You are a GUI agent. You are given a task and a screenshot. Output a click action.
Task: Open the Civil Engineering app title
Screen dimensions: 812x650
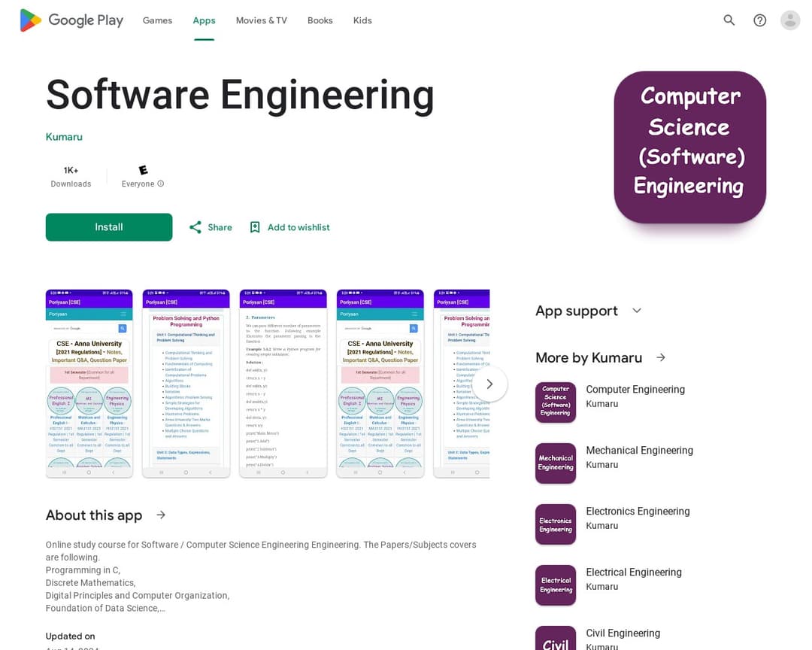click(x=623, y=633)
